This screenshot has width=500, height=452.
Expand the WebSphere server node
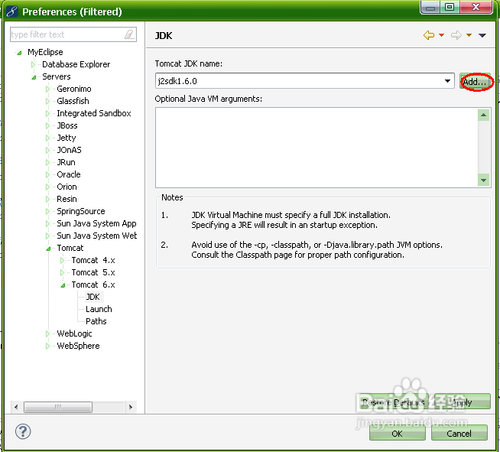(48, 346)
